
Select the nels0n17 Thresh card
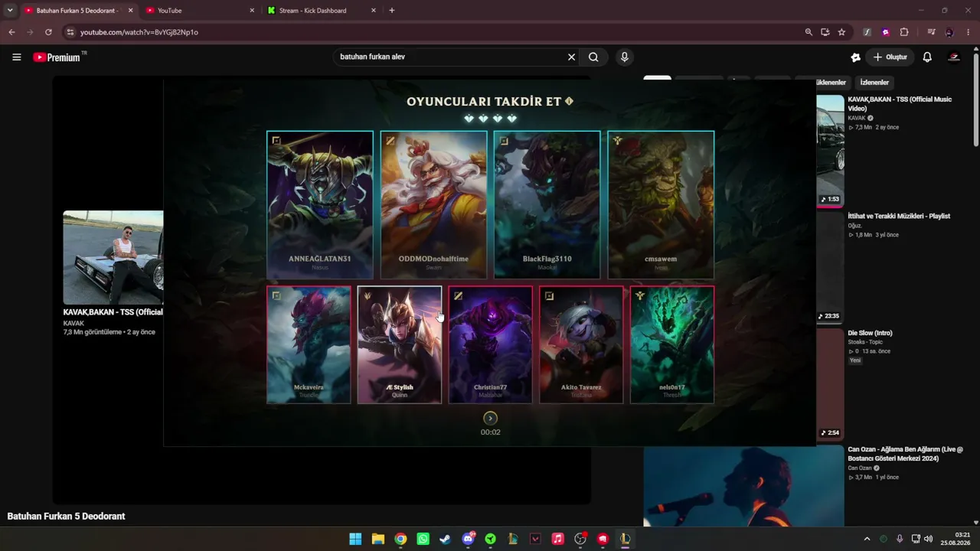tap(672, 344)
